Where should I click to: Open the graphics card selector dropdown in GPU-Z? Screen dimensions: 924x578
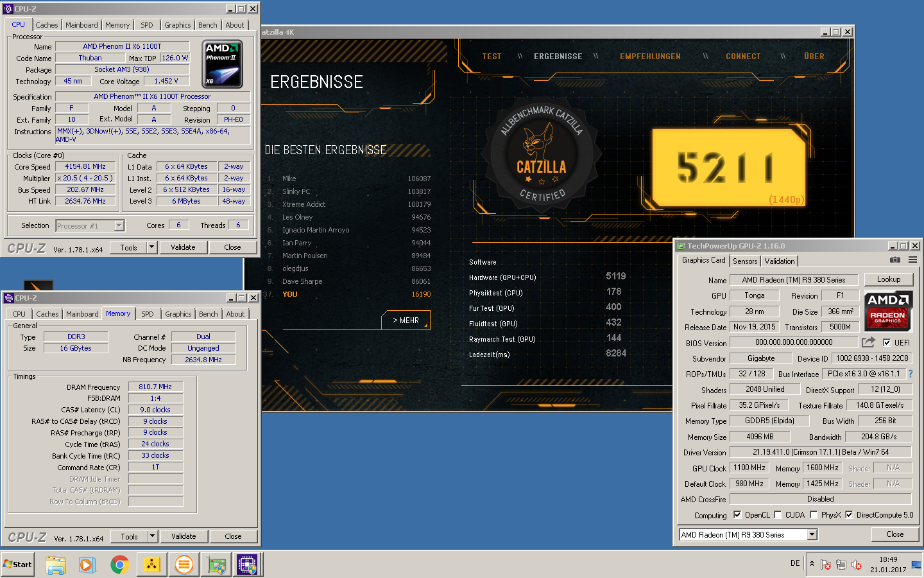point(812,534)
